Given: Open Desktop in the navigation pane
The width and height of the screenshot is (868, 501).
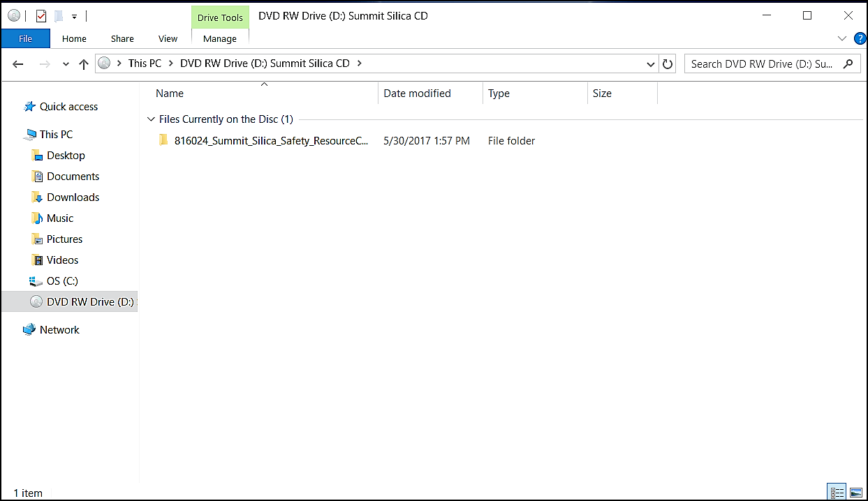Looking at the screenshot, I should pyautogui.click(x=66, y=156).
